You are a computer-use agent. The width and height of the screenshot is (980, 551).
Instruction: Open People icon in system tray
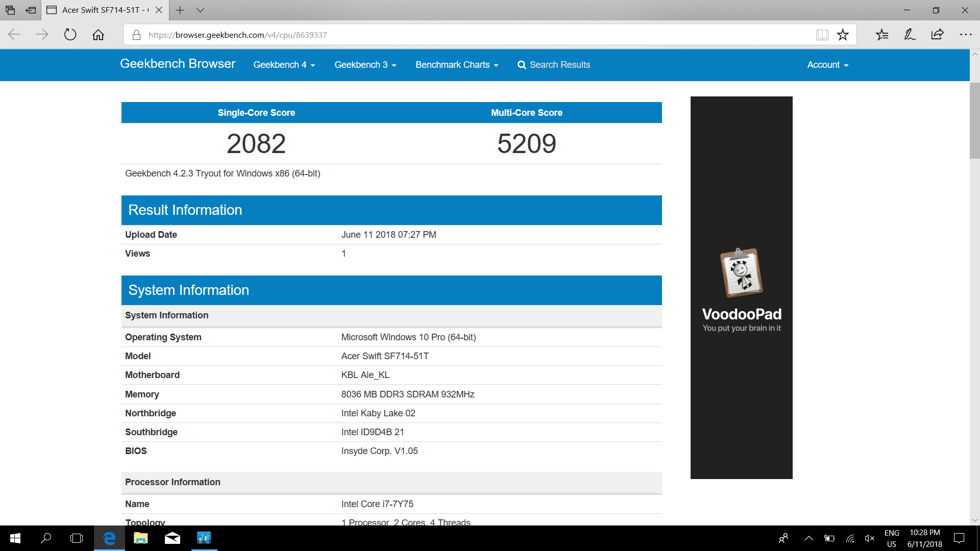pyautogui.click(x=783, y=538)
